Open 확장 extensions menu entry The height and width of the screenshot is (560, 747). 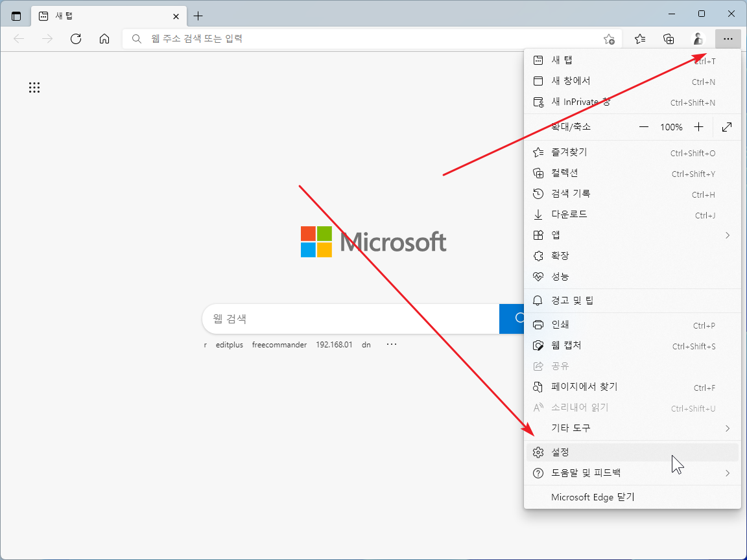tap(632, 256)
